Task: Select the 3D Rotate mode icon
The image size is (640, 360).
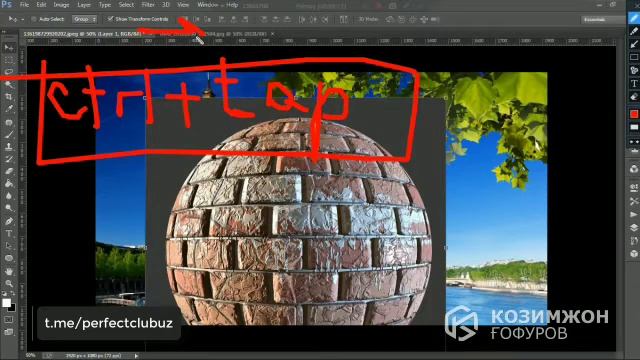Action: tap(390, 19)
